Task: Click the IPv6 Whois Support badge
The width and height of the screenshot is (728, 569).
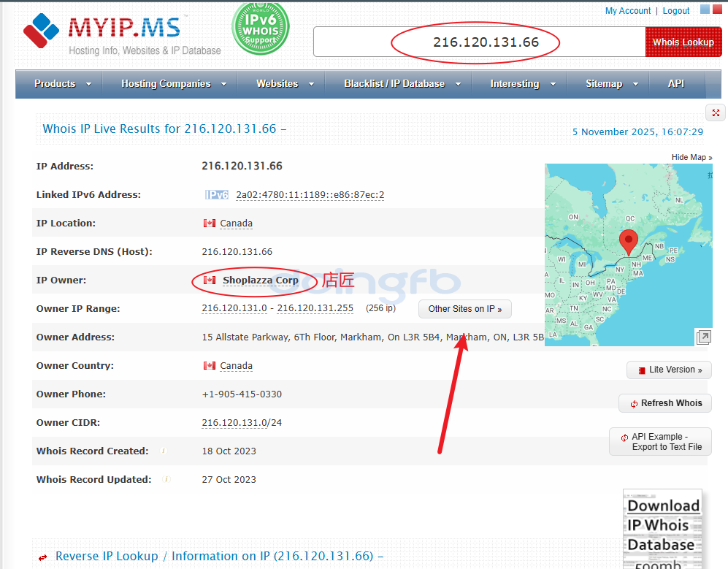Action: coord(260,28)
